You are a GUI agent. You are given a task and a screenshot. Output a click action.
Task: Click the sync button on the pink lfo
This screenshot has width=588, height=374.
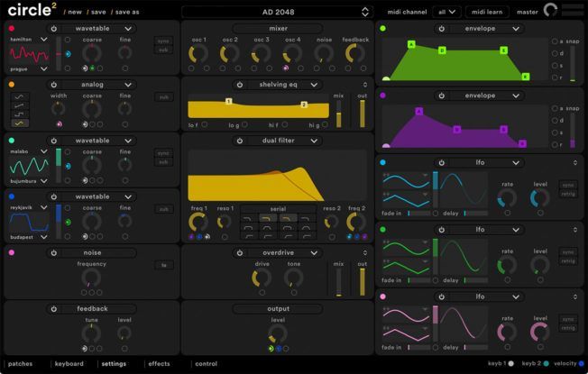click(x=568, y=319)
